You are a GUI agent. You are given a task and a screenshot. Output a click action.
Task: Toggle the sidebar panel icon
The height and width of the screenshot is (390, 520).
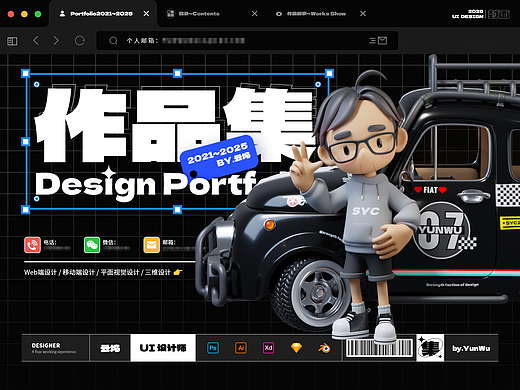(12, 41)
